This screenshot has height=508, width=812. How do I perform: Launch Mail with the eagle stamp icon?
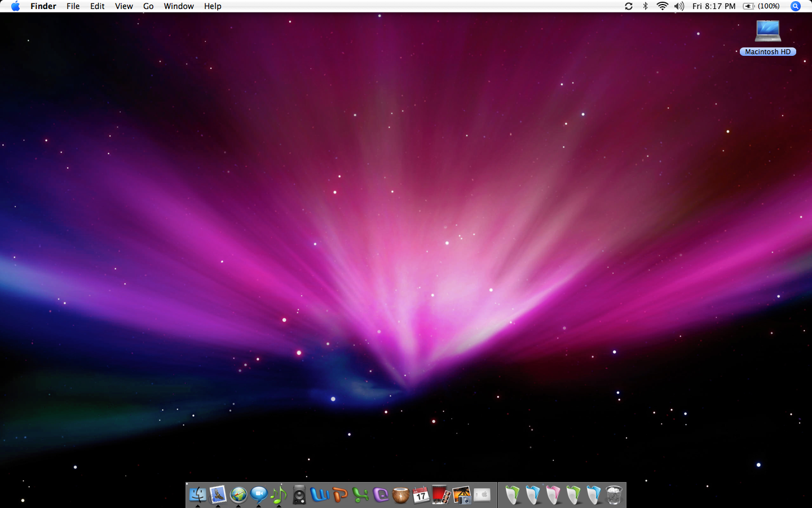coord(218,495)
